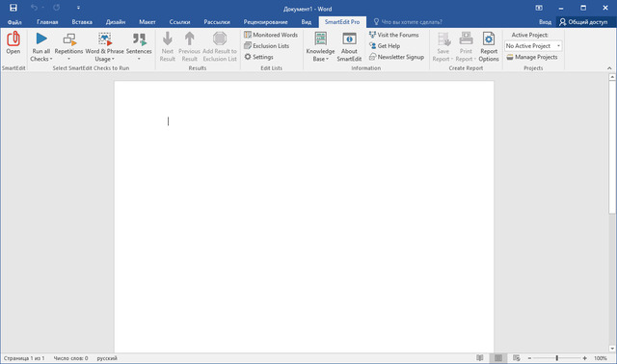Switch to Print Layout view
Viewport: 617px width, 364px height.
click(498, 358)
